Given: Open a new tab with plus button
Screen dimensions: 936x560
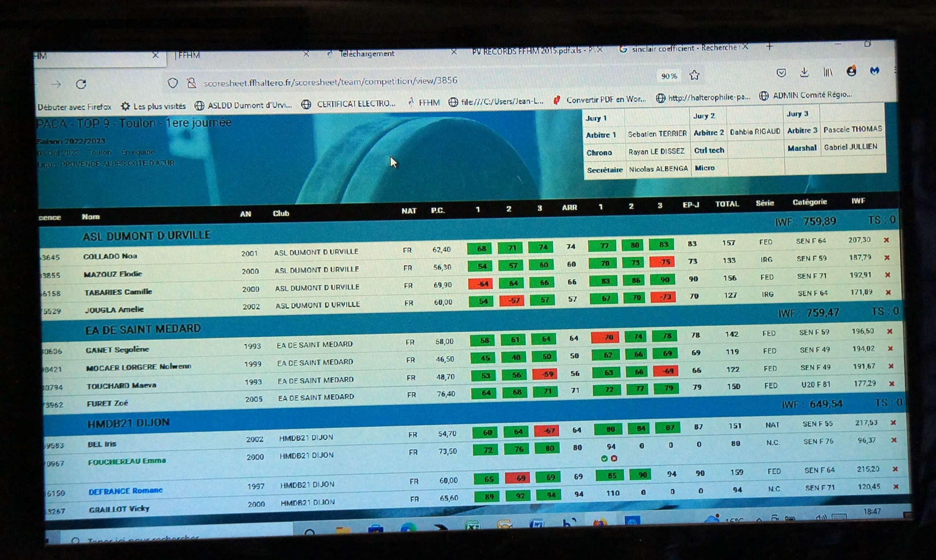Looking at the screenshot, I should (x=770, y=47).
